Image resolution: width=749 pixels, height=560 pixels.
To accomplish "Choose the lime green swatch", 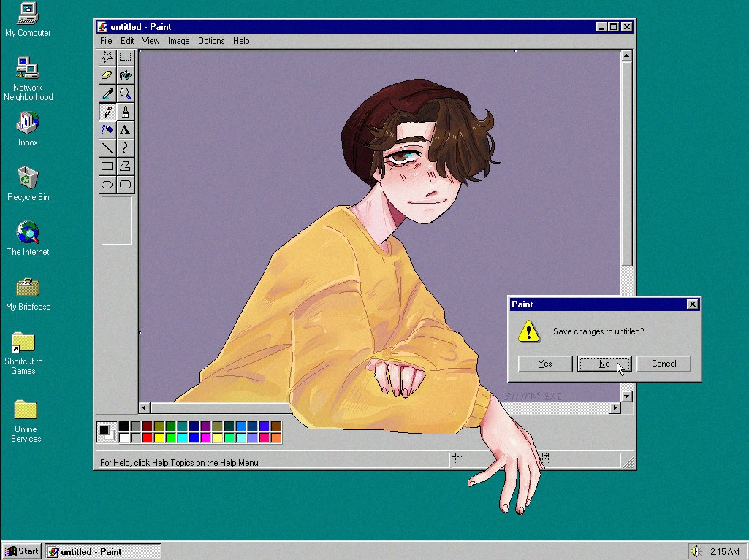I will click(170, 438).
